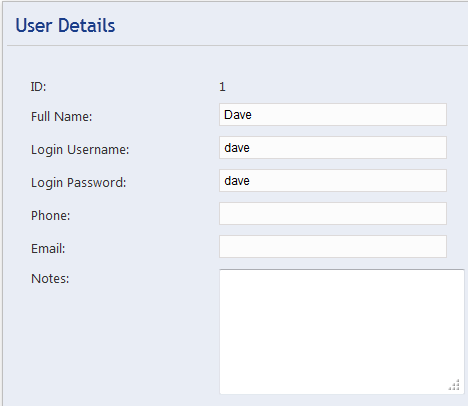
Task: Click the User Details heading
Action: pyautogui.click(x=65, y=25)
